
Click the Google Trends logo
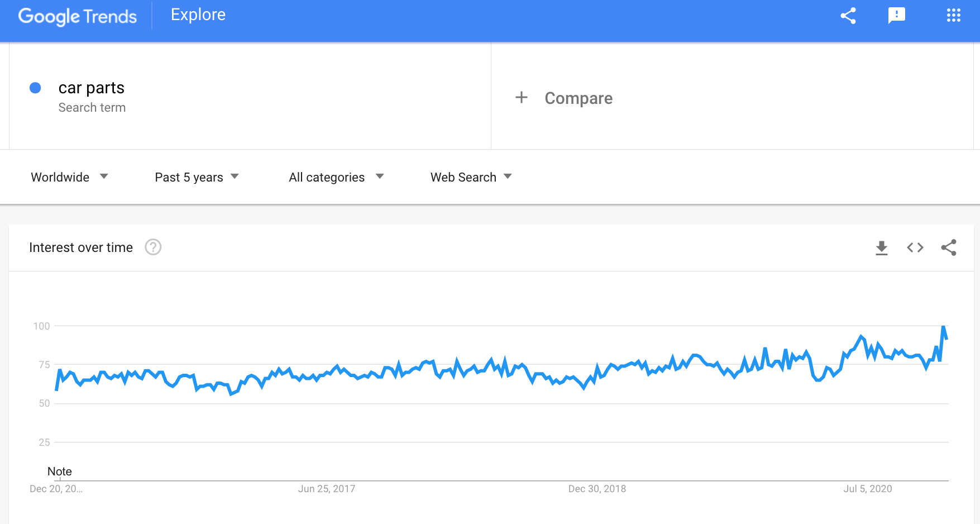pos(78,16)
